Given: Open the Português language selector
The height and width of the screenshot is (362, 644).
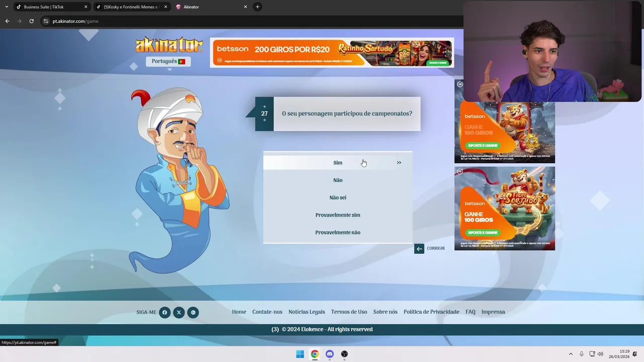Looking at the screenshot, I should click(168, 61).
